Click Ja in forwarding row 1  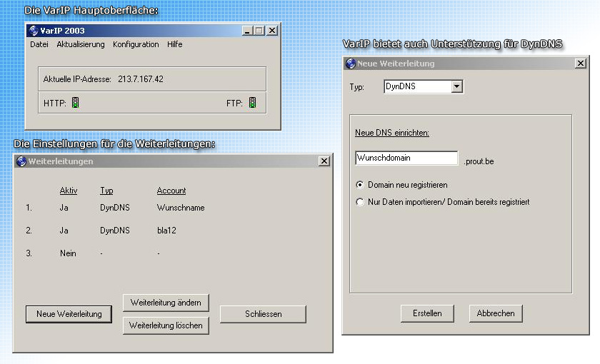[64, 208]
